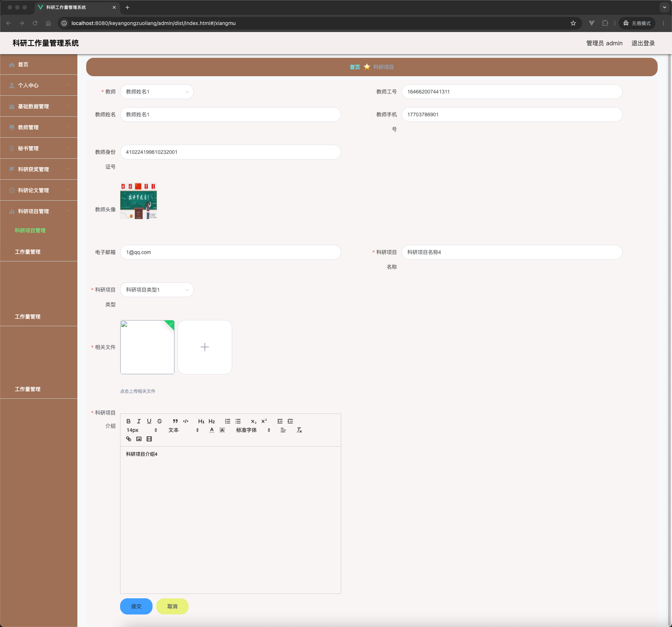Click the 管理员 admin label
The width and height of the screenshot is (672, 627).
604,43
